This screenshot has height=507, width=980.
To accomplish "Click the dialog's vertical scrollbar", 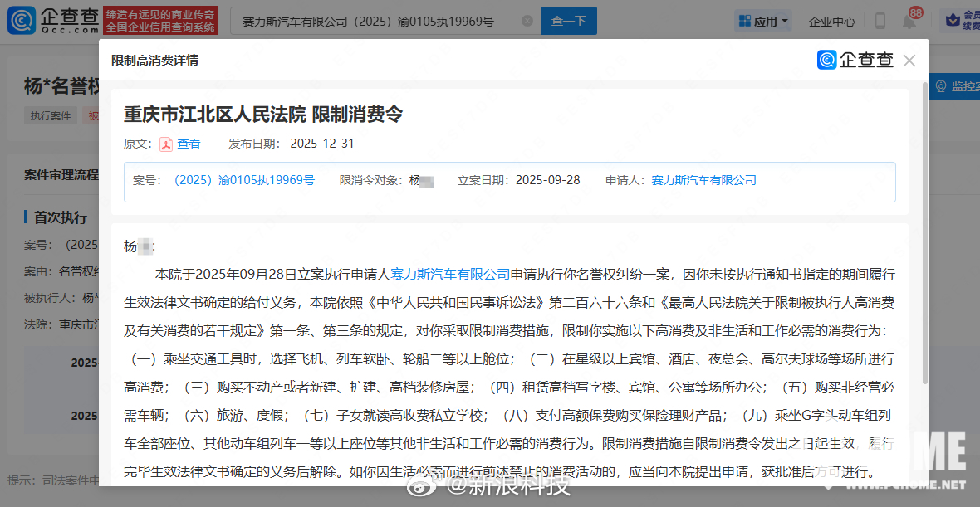I will (x=925, y=249).
